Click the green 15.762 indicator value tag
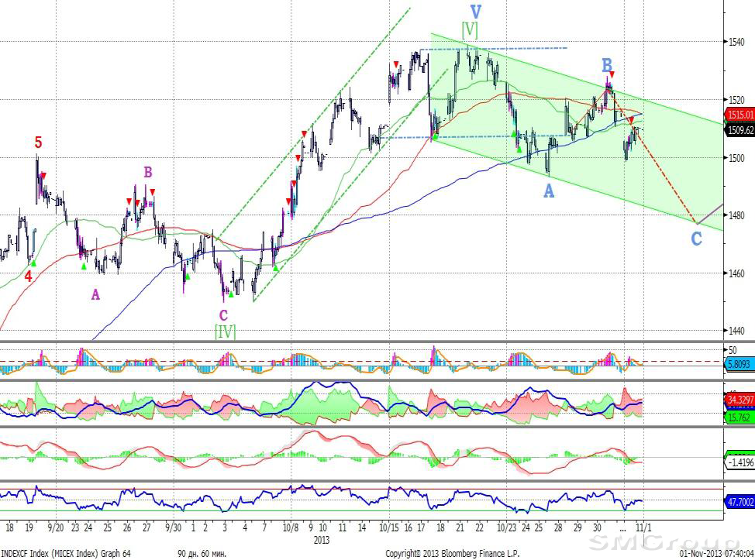The image size is (755, 560). [739, 417]
